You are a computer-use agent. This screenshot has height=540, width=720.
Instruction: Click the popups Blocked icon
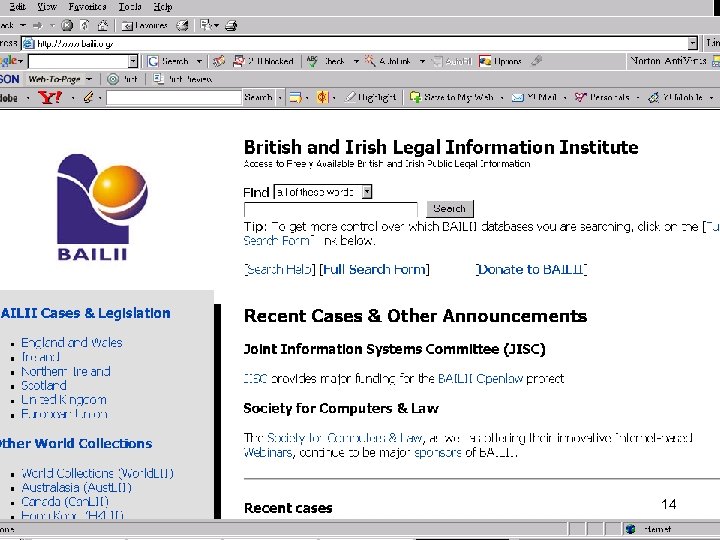(x=239, y=61)
